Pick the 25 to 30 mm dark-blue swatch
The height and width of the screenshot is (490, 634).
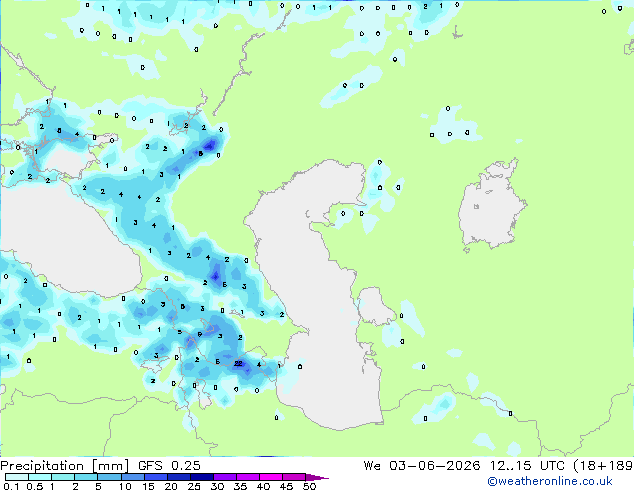pos(201,477)
